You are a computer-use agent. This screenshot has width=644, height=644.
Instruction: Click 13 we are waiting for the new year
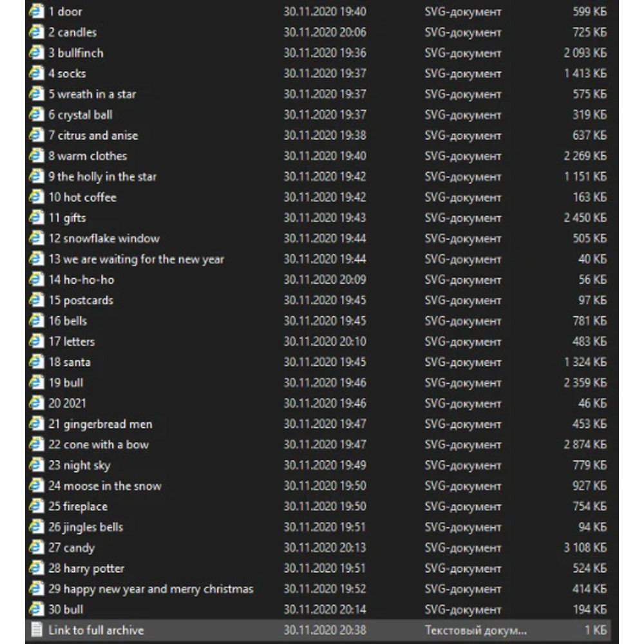point(136,259)
